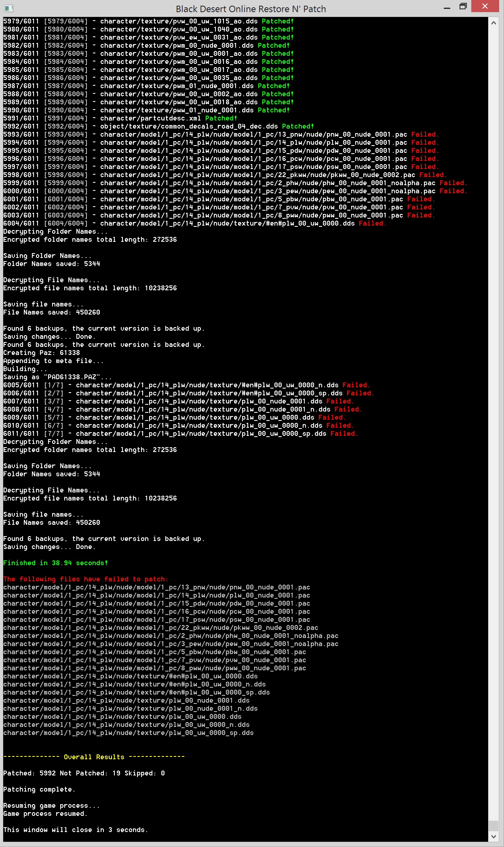The height and width of the screenshot is (847, 504).
Task: Click the window title text in title bar
Action: (251, 9)
